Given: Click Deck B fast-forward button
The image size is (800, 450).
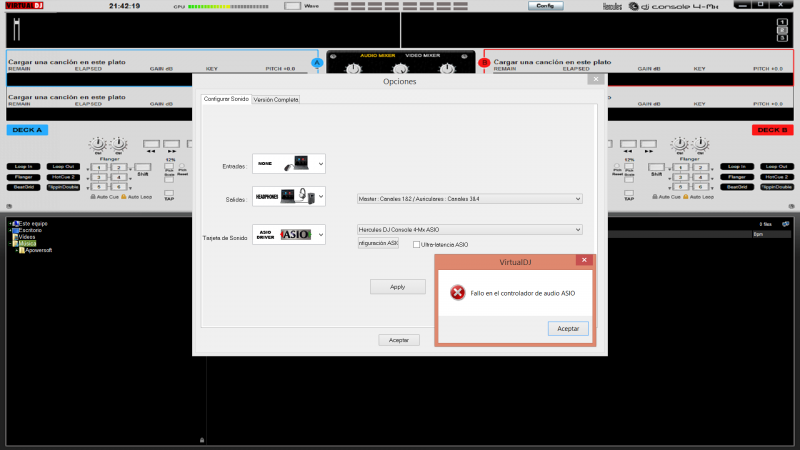Looking at the screenshot, I should [x=648, y=144].
